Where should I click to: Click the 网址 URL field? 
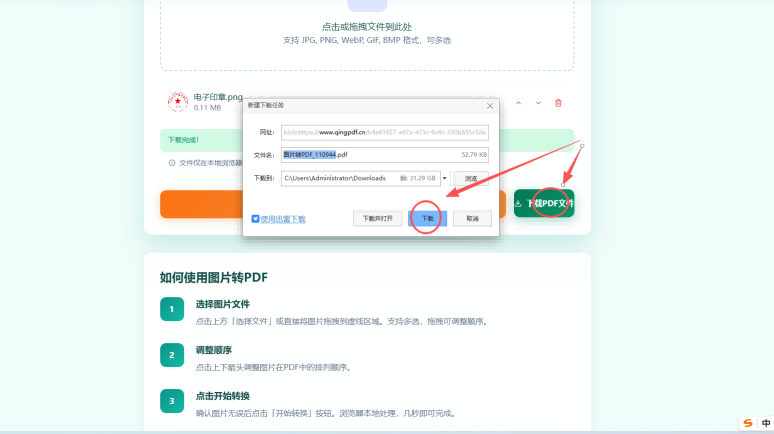coord(385,132)
